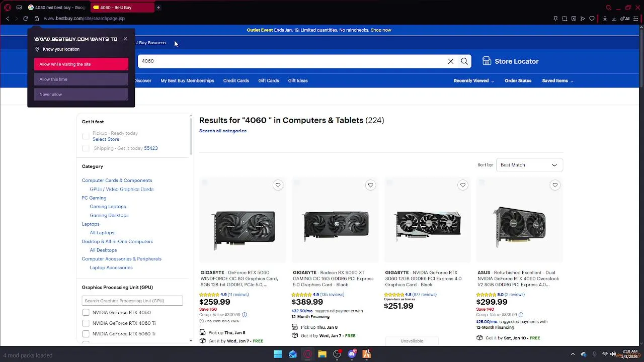The height and width of the screenshot is (362, 644).
Task: Click the browser search tabs magnifier icon
Action: 608,8
